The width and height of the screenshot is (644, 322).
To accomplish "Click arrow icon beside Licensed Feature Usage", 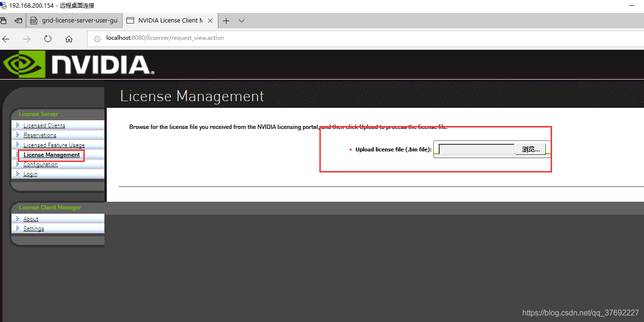I will 18,145.
